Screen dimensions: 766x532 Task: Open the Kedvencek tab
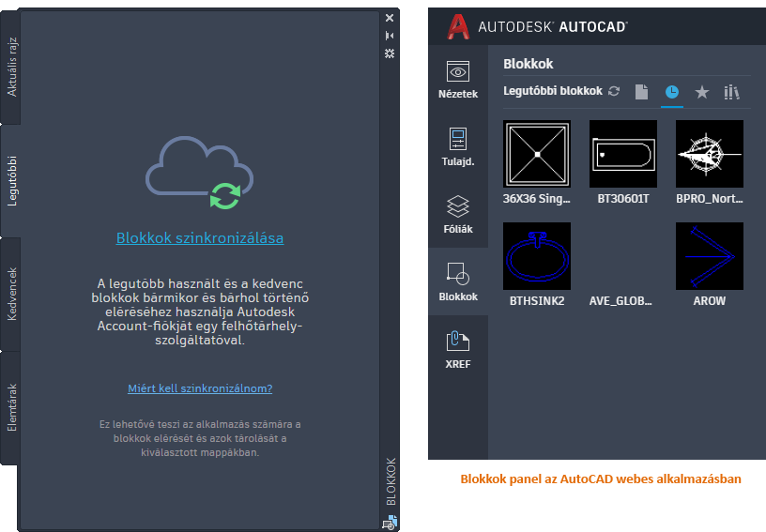(10, 295)
